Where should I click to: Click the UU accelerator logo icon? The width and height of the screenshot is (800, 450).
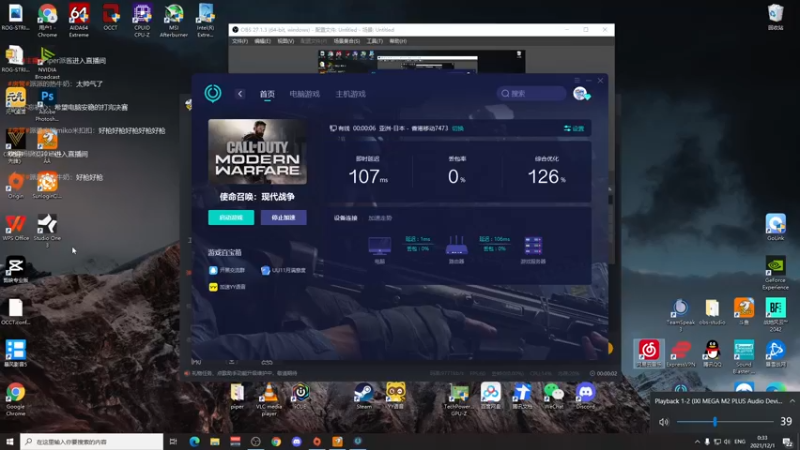pyautogui.click(x=213, y=93)
